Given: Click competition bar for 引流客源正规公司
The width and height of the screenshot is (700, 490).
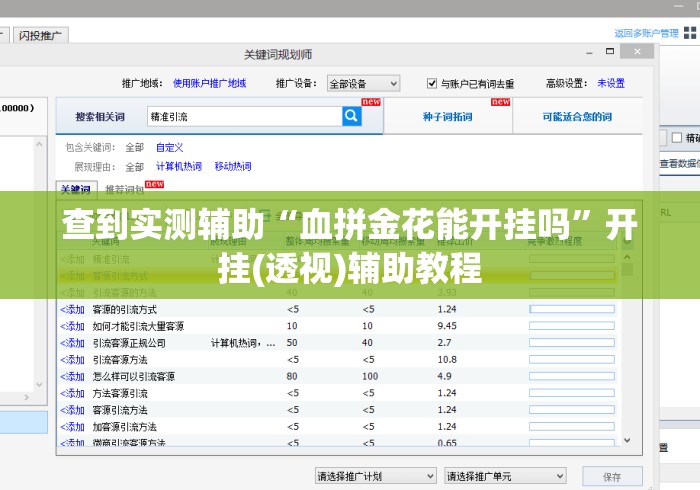Looking at the screenshot, I should tap(572, 343).
